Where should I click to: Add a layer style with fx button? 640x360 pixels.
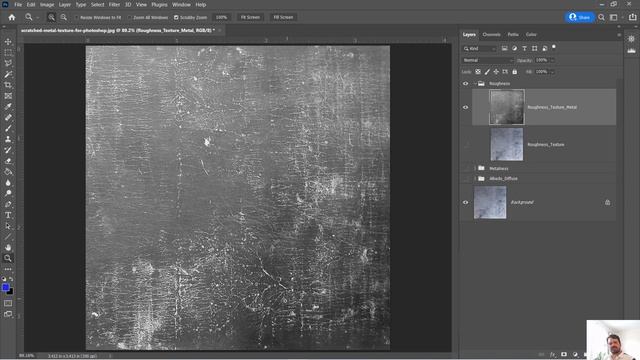[553, 355]
